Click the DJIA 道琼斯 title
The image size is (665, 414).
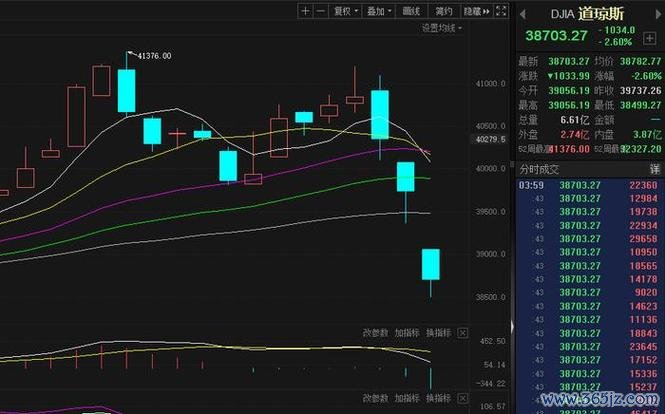(x=587, y=14)
